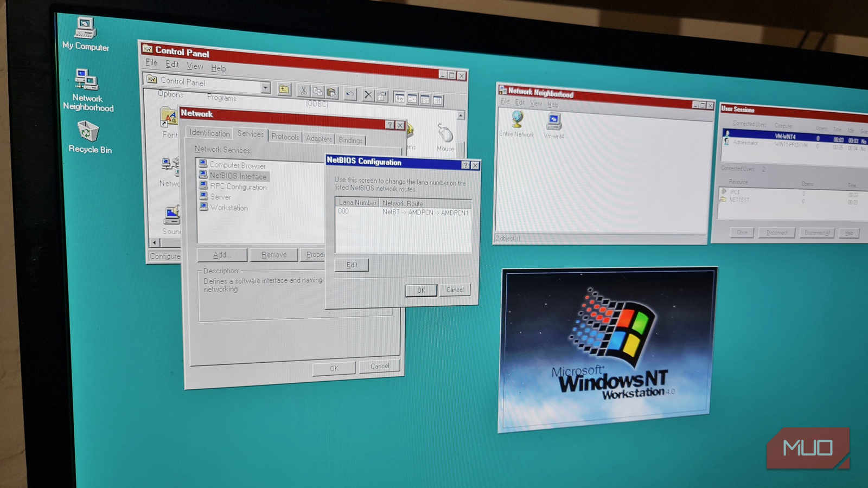Open Help menu in Network Neighborhood window
Viewport: 868px width, 488px height.
pos(553,104)
